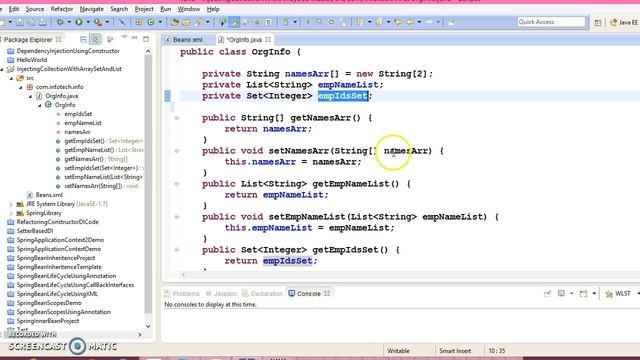
Task: Click the New Java Class icon
Action: 151,22
